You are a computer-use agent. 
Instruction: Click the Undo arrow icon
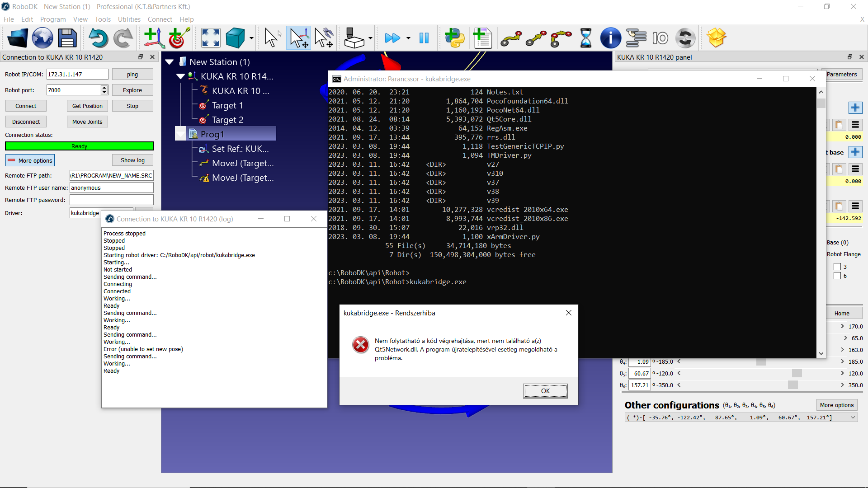tap(98, 38)
